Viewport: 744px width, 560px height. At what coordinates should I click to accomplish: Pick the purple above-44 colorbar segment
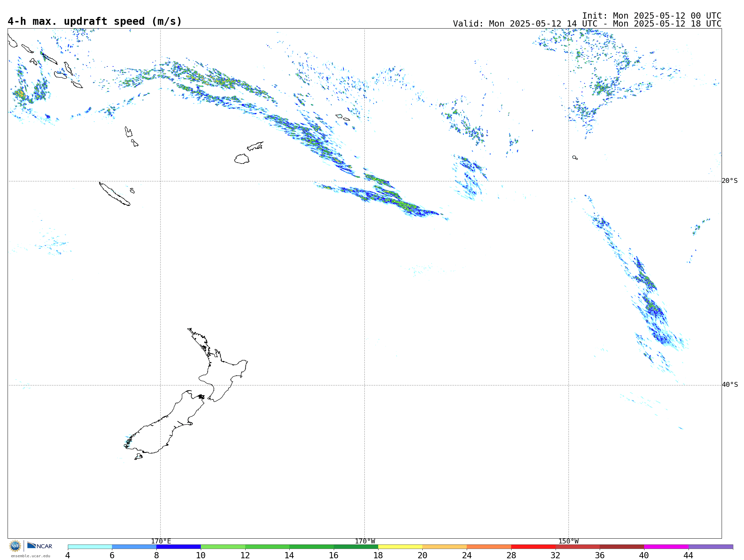point(711,547)
